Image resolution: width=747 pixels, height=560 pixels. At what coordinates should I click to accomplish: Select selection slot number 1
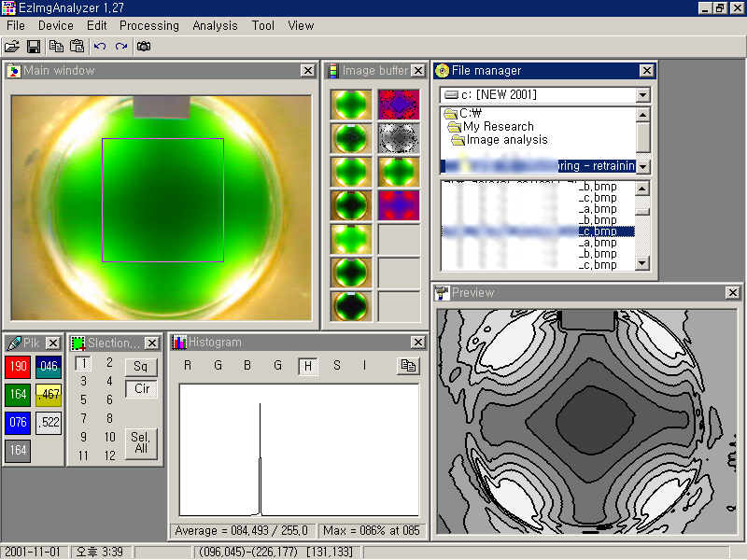pos(83,364)
